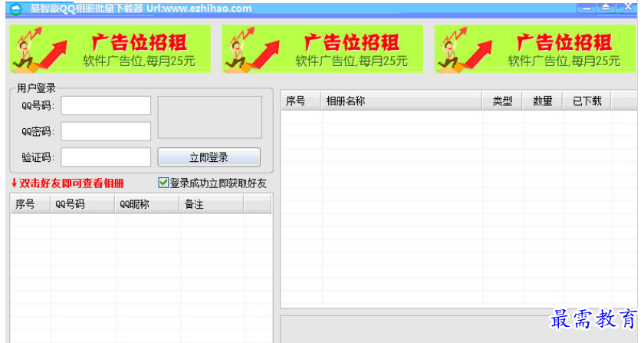
Task: Sort friends list by QQ号码 column
Action: click(83, 204)
